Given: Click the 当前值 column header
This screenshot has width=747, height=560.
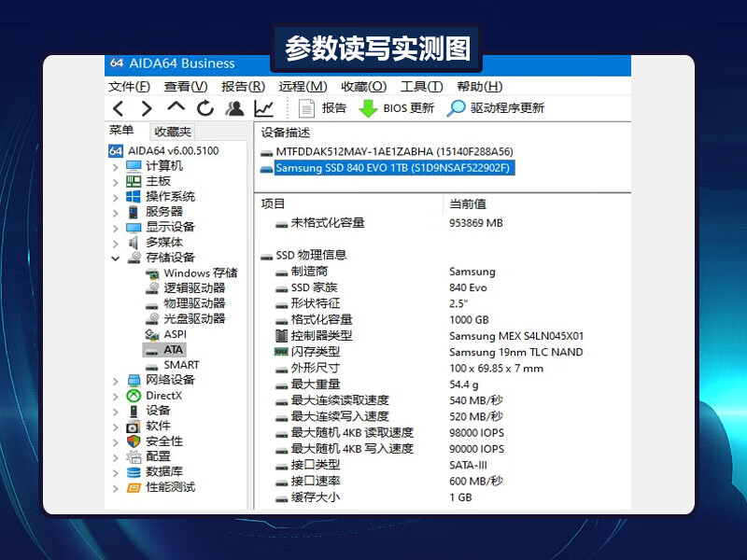Looking at the screenshot, I should (468, 204).
